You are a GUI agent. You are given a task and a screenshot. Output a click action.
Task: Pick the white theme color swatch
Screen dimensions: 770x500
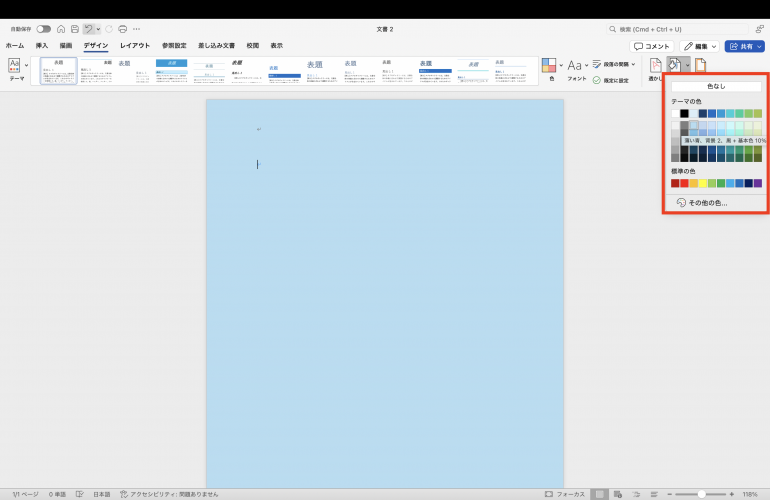click(675, 114)
